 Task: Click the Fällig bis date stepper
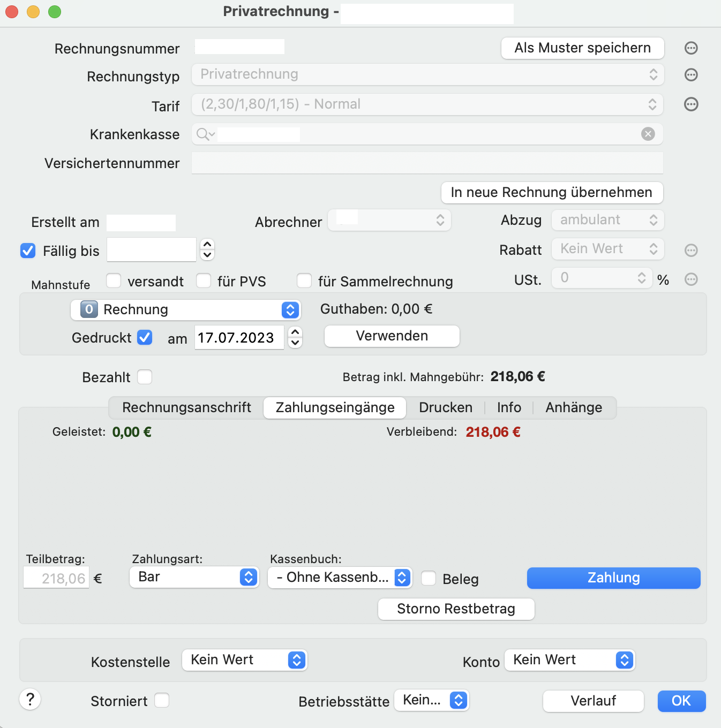(x=207, y=249)
